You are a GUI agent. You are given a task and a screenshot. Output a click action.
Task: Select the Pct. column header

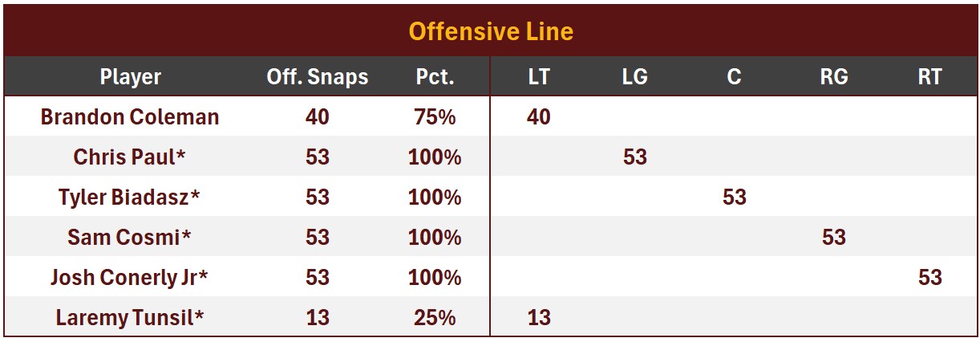[x=435, y=77]
